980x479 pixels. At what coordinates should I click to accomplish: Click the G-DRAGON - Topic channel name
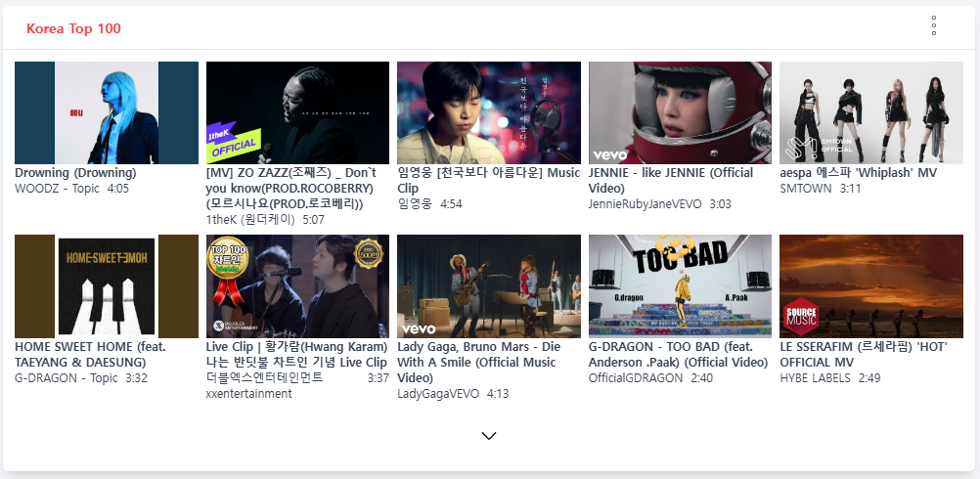click(67, 378)
